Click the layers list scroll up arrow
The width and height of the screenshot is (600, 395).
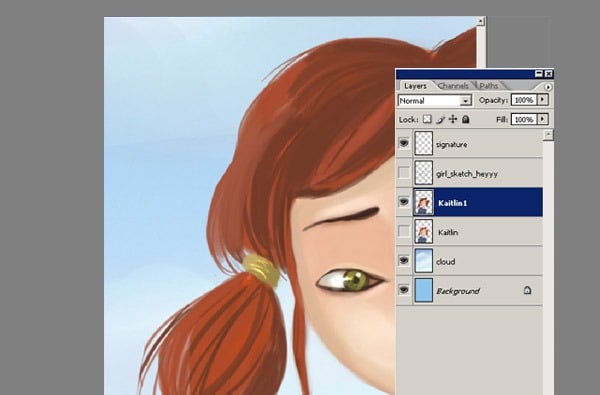point(548,135)
